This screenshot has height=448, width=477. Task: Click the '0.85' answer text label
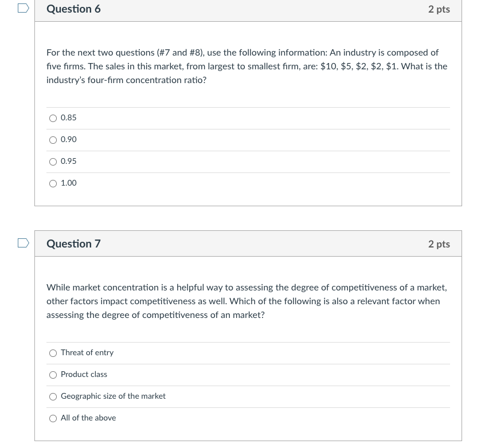(69, 117)
